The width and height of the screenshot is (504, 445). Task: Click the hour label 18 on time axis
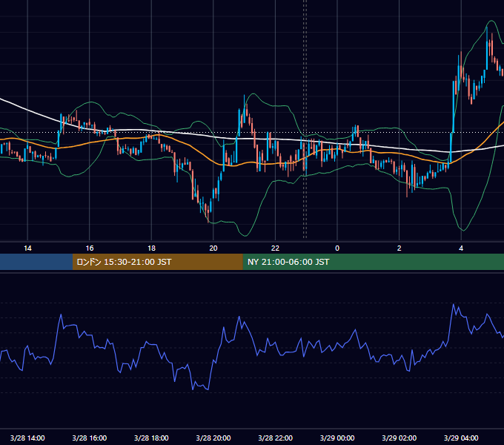pos(151,248)
